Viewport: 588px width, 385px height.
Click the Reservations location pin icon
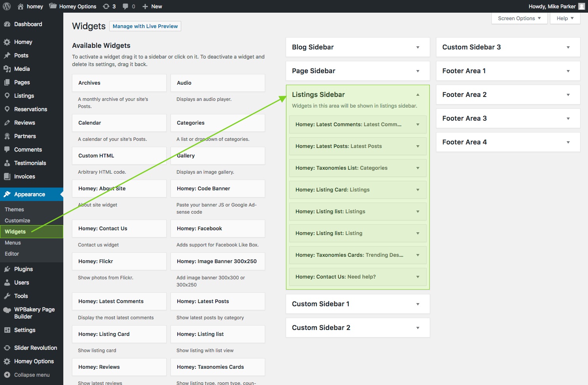click(x=7, y=109)
